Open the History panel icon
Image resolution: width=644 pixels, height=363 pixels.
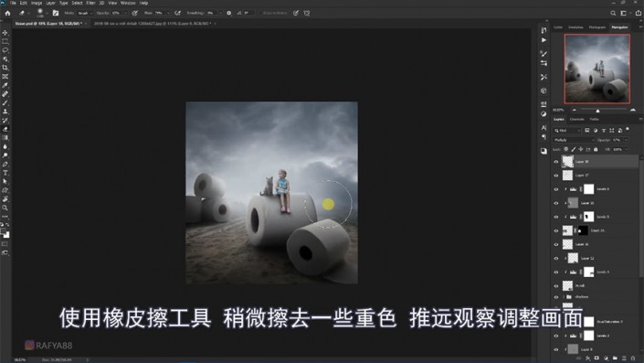[544, 30]
